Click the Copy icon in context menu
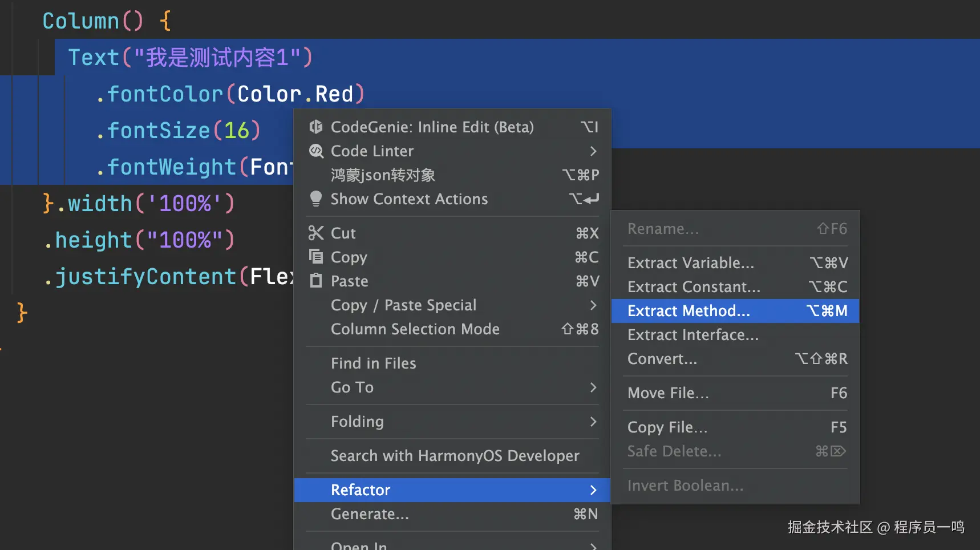The image size is (980, 550). [x=316, y=257]
